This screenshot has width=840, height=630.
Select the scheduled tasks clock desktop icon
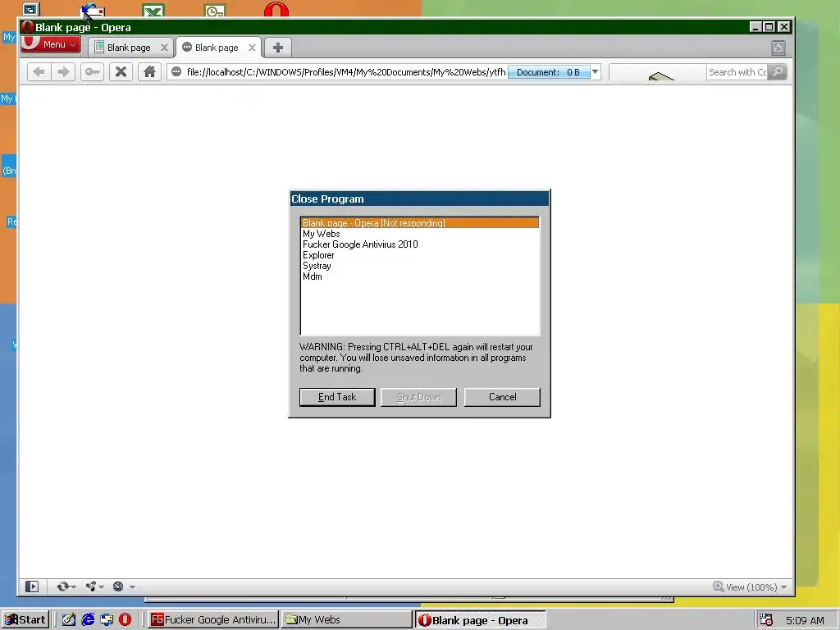215,10
